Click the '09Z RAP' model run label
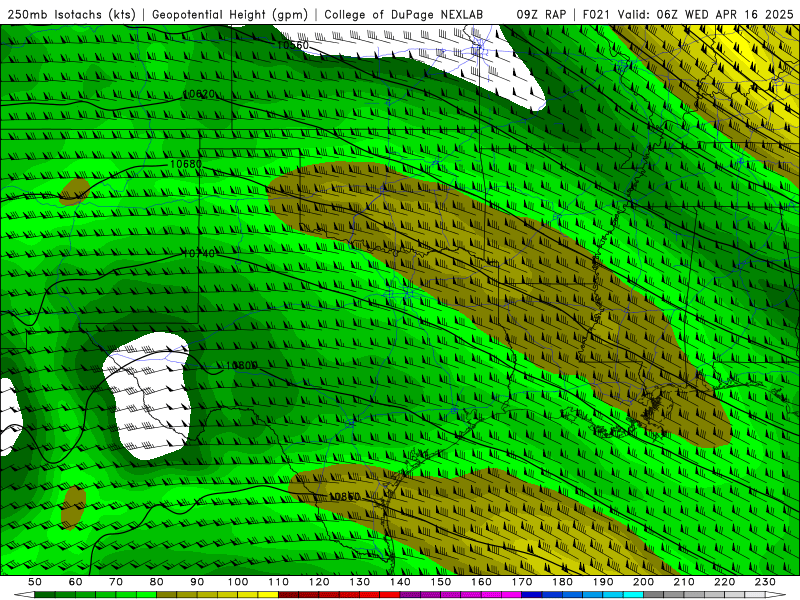 (541, 14)
